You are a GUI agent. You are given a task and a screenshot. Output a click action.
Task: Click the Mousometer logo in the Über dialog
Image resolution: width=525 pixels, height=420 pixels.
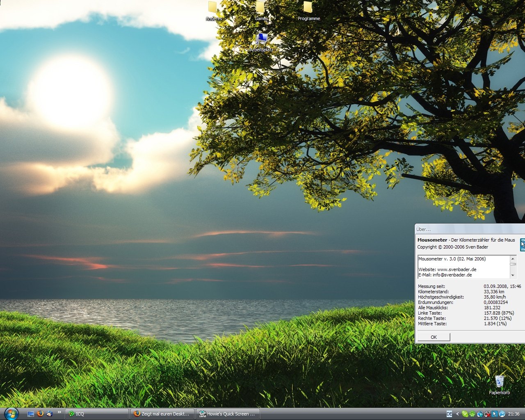pos(523,244)
